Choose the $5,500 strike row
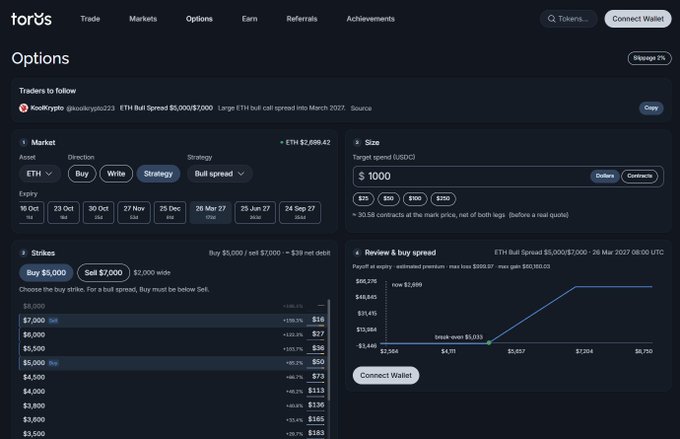The width and height of the screenshot is (680, 439). [173, 348]
